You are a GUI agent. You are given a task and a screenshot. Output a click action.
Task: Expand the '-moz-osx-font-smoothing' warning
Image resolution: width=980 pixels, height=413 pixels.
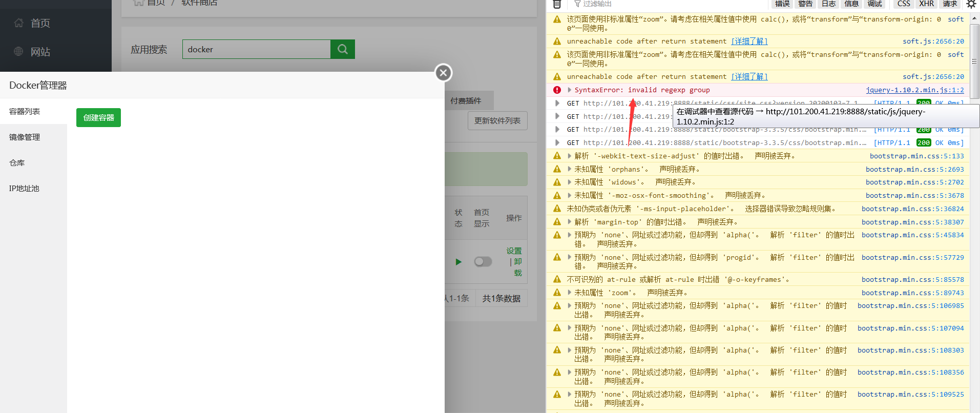[569, 195]
